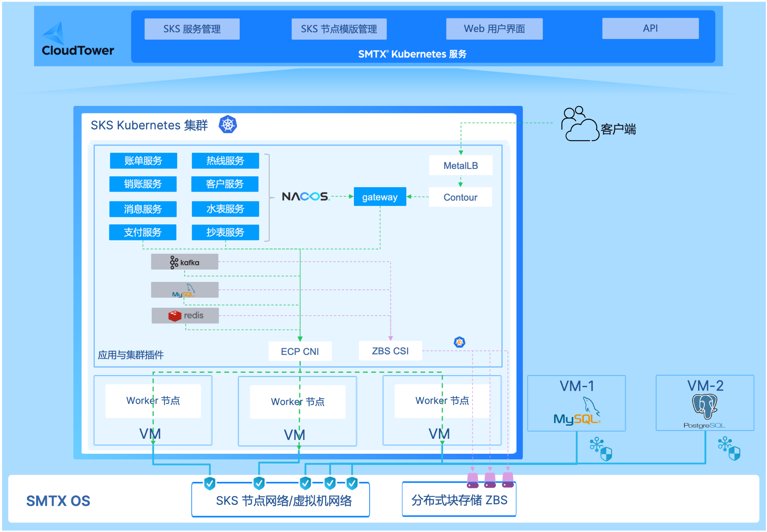Viewport: 767px width, 532px height.
Task: Click the redis logo box
Action: coord(185,316)
